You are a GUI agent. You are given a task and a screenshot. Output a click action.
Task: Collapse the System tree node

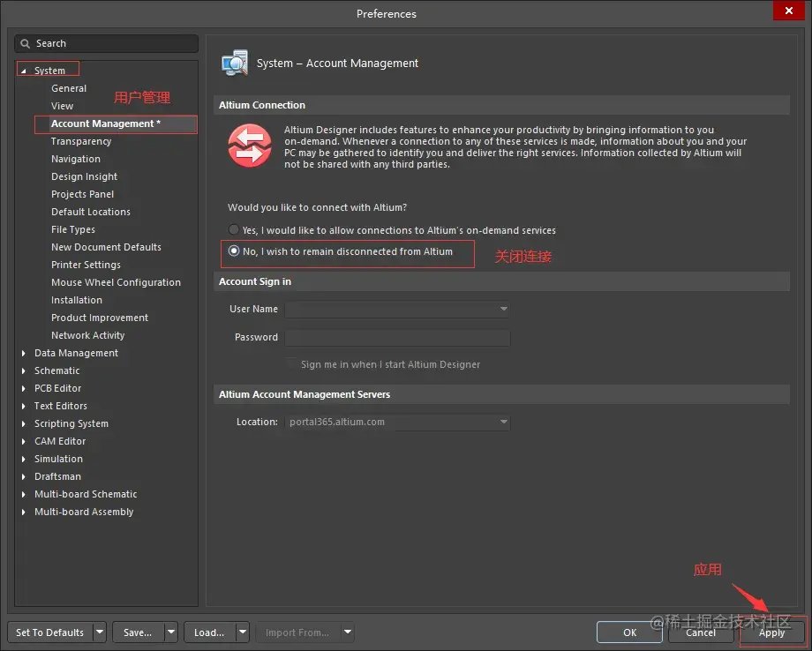[23, 71]
